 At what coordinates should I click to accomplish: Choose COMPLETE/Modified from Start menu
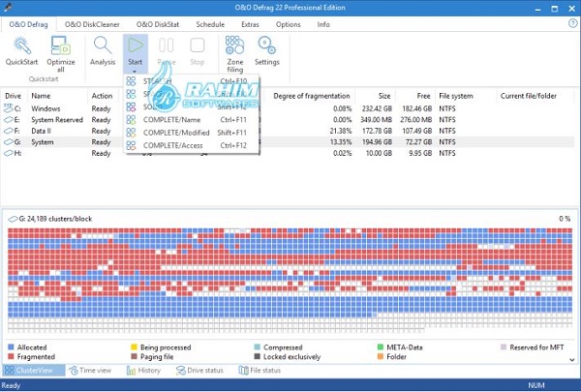pos(192,133)
